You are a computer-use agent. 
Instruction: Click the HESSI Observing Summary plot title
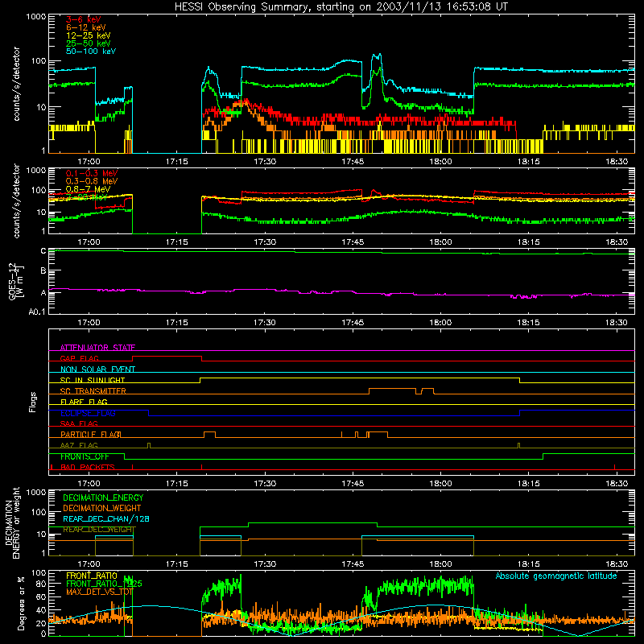coord(341,7)
